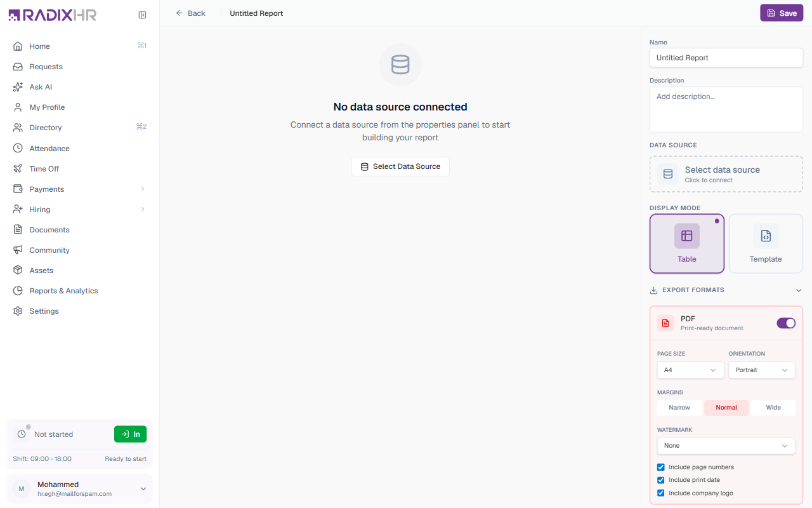
Task: Click the Community megaphone icon
Action: pos(18,250)
